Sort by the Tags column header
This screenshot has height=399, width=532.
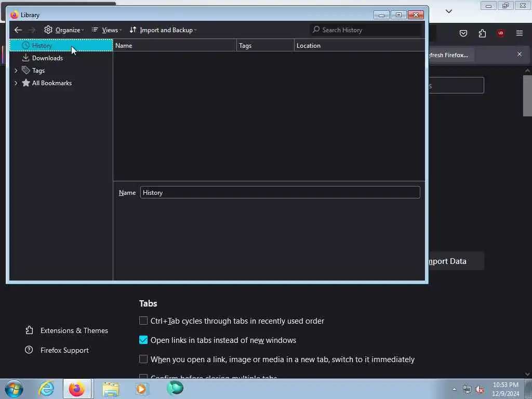tap(265, 46)
